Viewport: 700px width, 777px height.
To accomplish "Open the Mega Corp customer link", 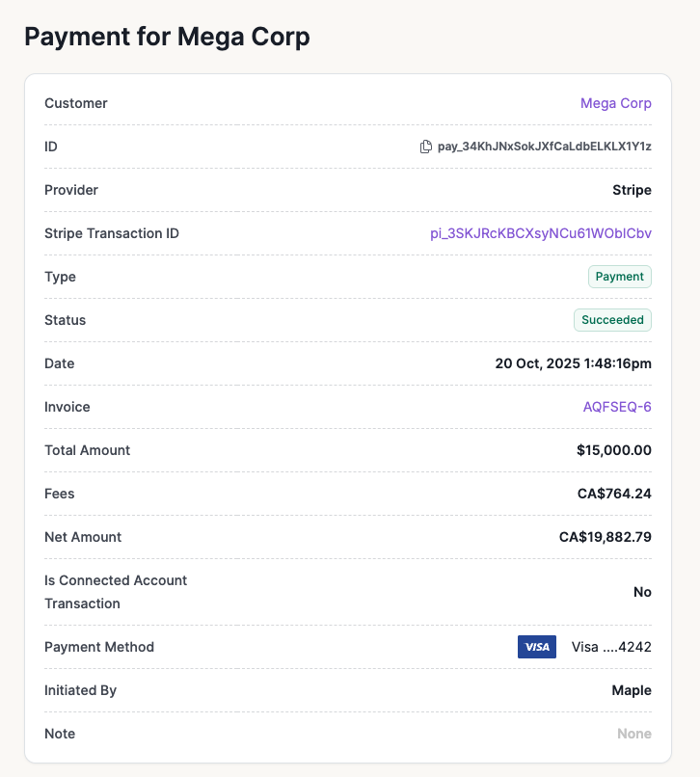I will pyautogui.click(x=615, y=103).
